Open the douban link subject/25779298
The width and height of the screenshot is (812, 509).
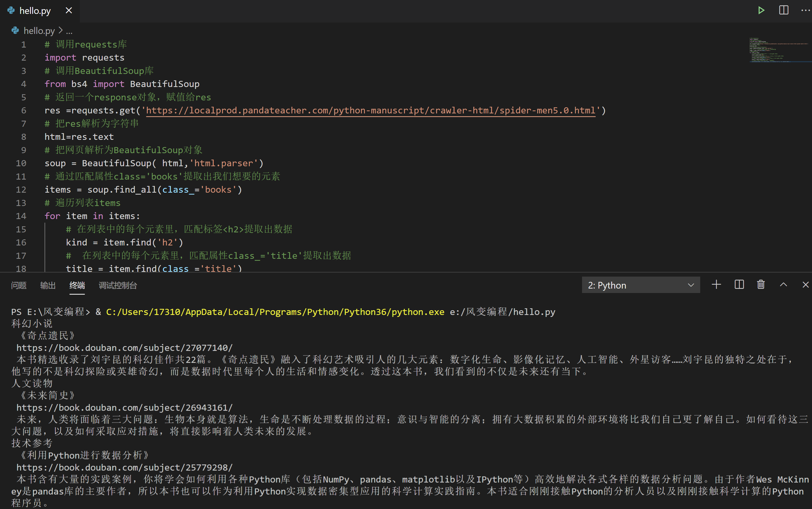[x=124, y=468]
